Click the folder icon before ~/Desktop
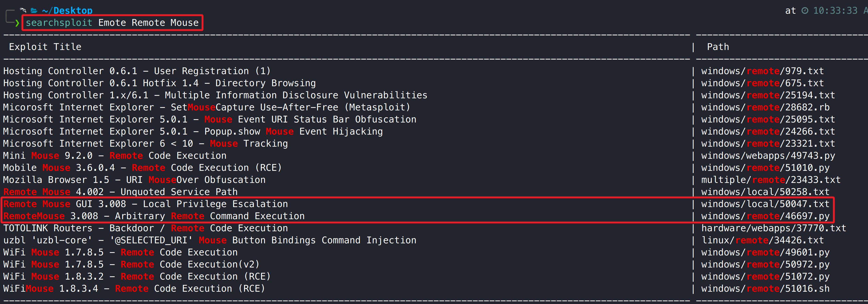The height and width of the screenshot is (304, 868). (34, 11)
